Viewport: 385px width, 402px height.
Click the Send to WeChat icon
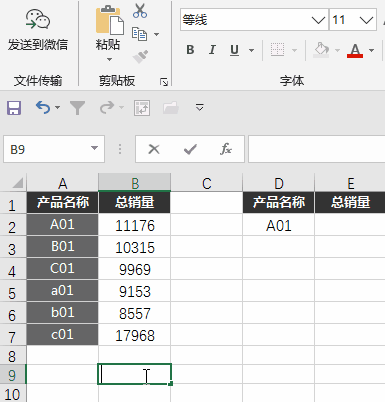click(38, 20)
